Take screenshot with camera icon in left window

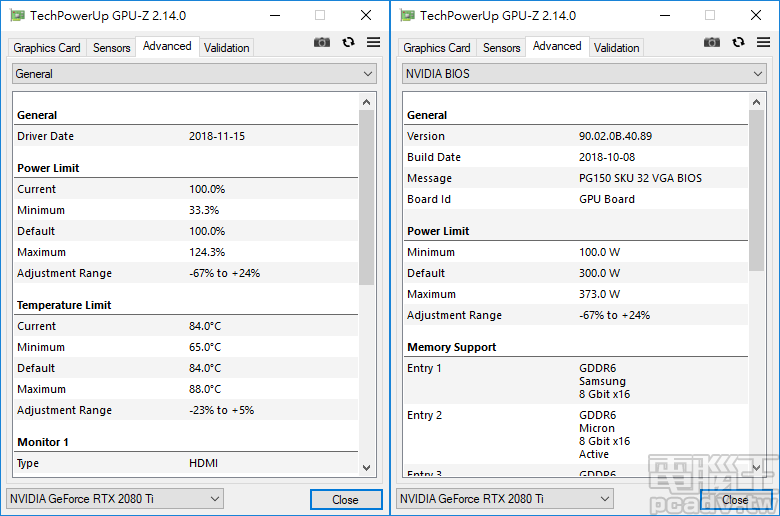tap(322, 42)
